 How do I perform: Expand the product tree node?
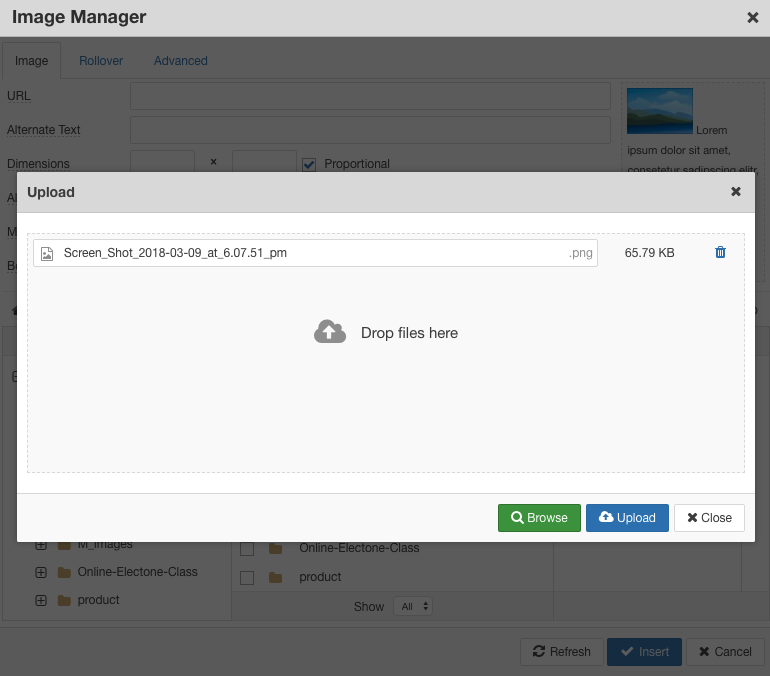click(x=41, y=600)
